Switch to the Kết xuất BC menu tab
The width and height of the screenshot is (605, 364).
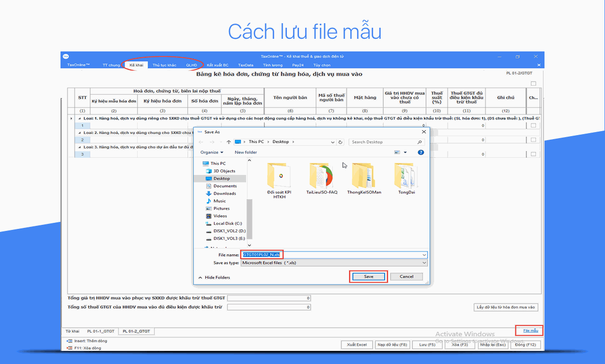click(x=217, y=65)
